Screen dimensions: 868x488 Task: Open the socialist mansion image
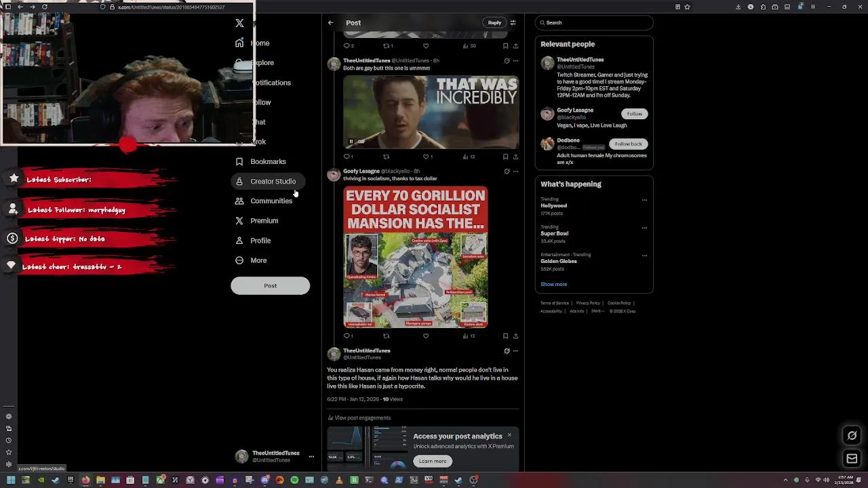[415, 257]
